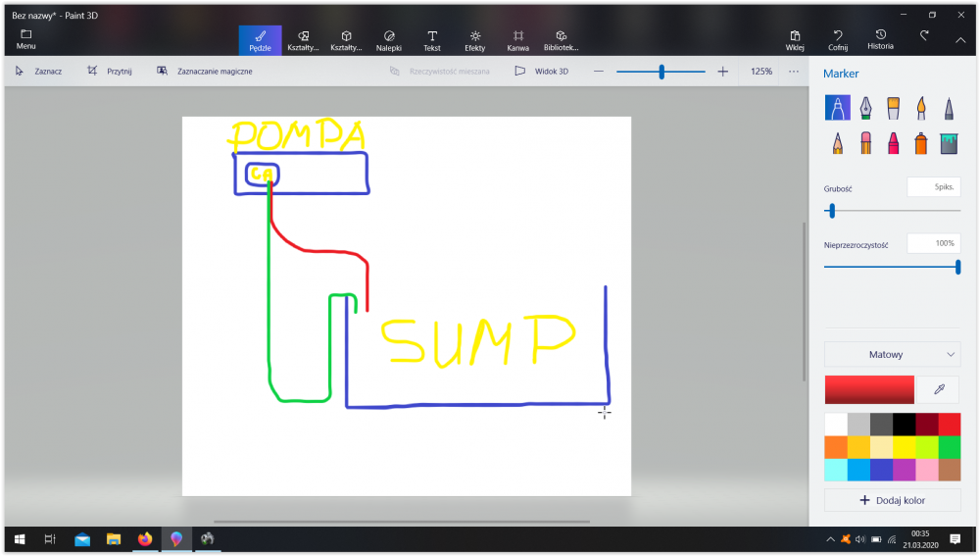Pick the yellow color swatch
Image resolution: width=980 pixels, height=556 pixels.
[x=904, y=447]
